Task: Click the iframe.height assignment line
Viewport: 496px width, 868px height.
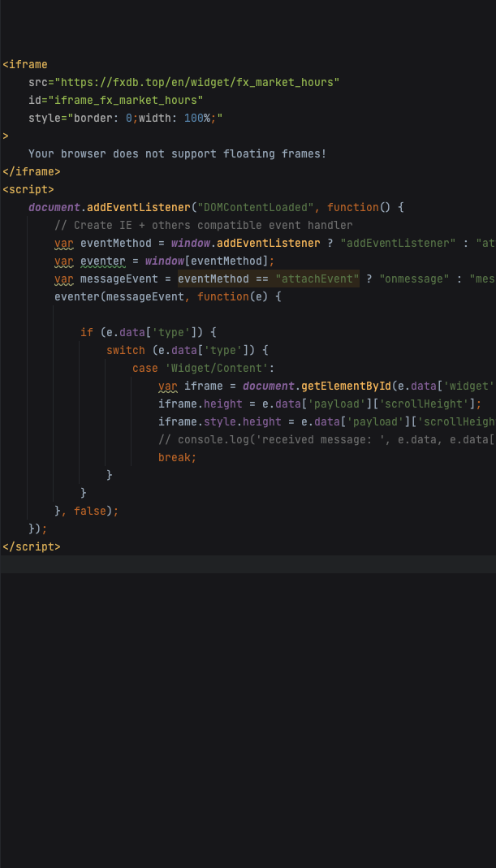Action: (x=320, y=404)
